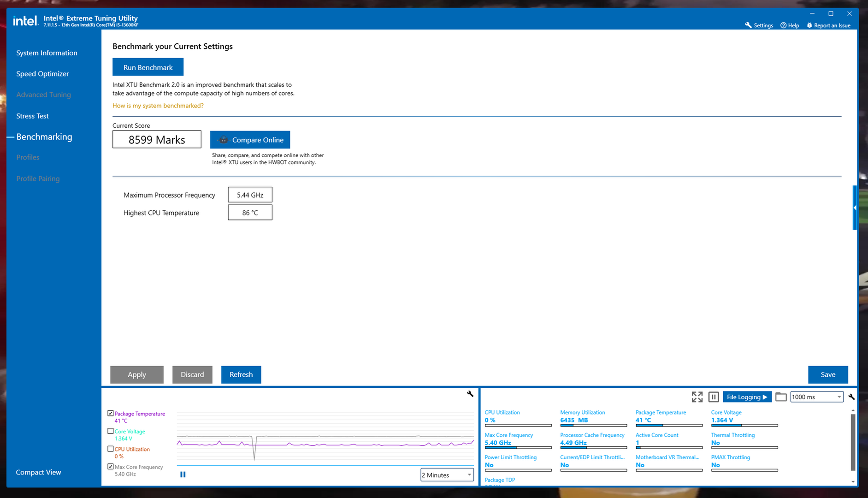Open Advanced Tuning section
The width and height of the screenshot is (868, 498).
pos(43,95)
